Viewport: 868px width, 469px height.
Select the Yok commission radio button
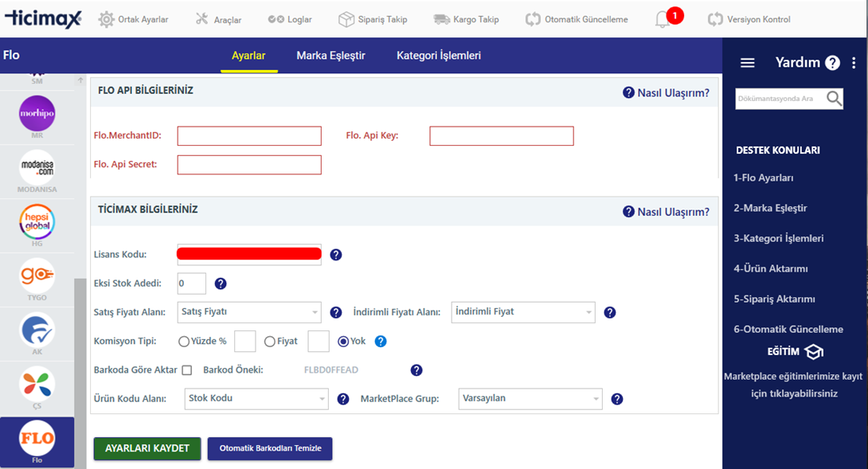click(343, 342)
